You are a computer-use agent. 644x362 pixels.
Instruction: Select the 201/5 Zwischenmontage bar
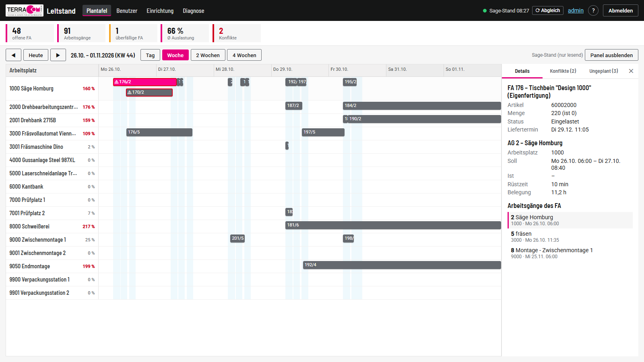pyautogui.click(x=237, y=239)
